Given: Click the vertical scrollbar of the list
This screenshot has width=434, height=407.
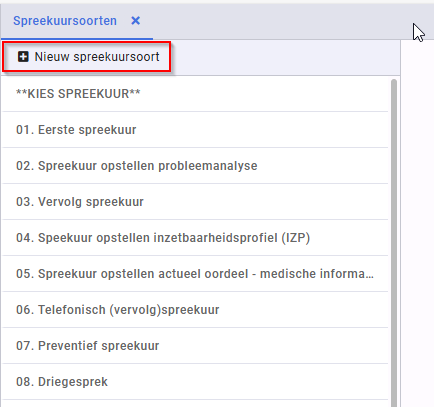Looking at the screenshot, I should 394,243.
